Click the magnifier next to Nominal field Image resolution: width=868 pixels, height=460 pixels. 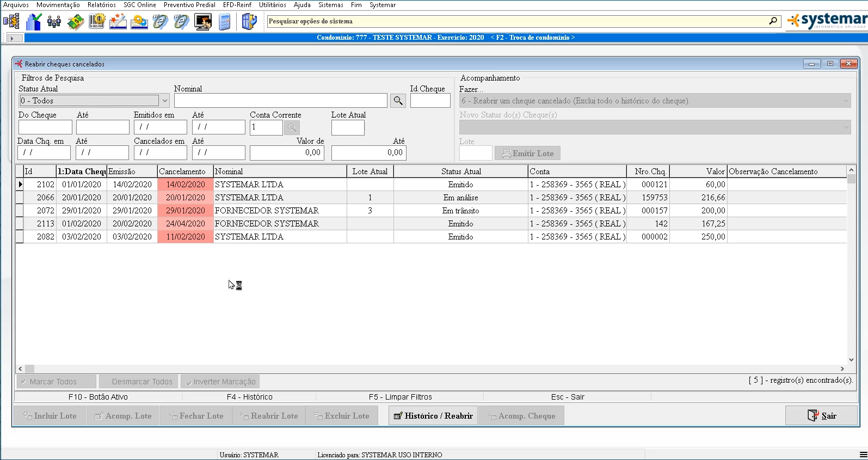click(398, 101)
